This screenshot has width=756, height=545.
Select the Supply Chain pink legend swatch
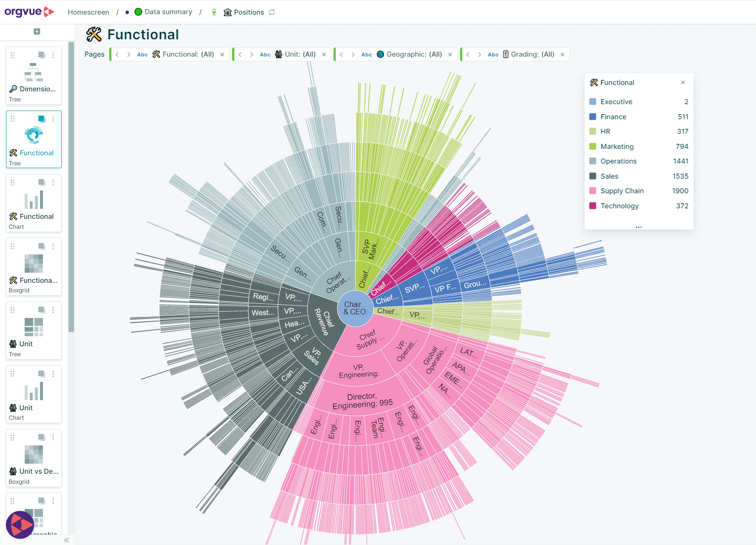(x=593, y=191)
